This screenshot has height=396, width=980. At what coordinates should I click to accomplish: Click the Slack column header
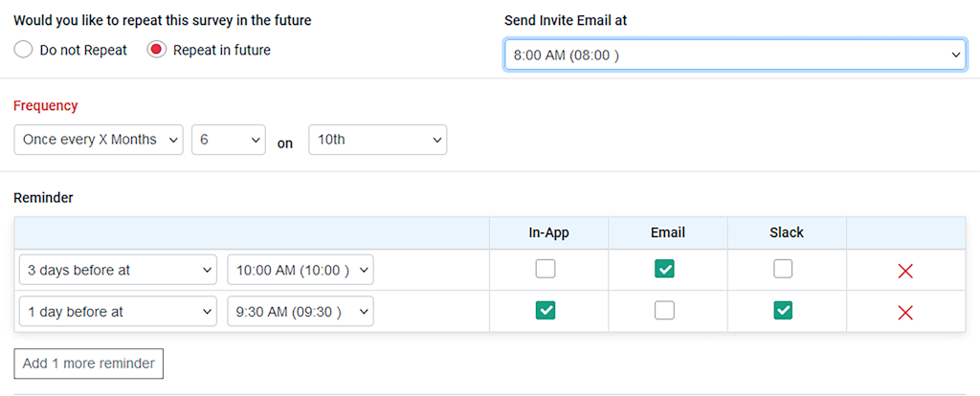point(787,233)
